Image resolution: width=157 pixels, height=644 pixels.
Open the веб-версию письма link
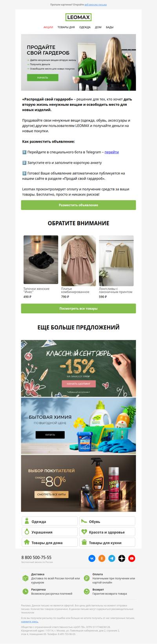[95, 5]
